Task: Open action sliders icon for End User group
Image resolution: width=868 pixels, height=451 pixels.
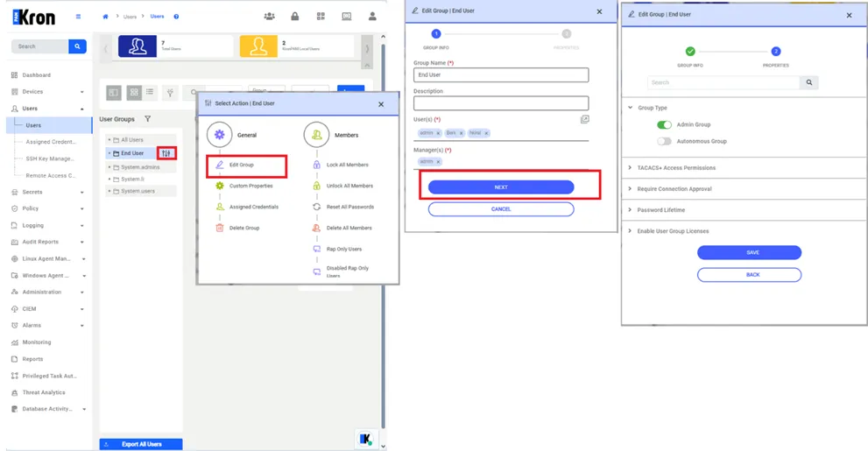Action: coord(166,153)
